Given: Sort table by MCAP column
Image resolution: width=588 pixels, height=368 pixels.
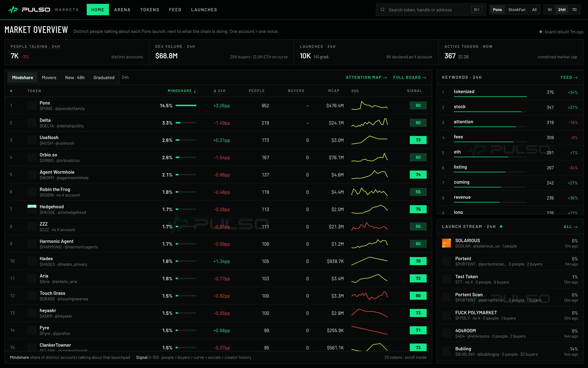Looking at the screenshot, I should click(334, 91).
